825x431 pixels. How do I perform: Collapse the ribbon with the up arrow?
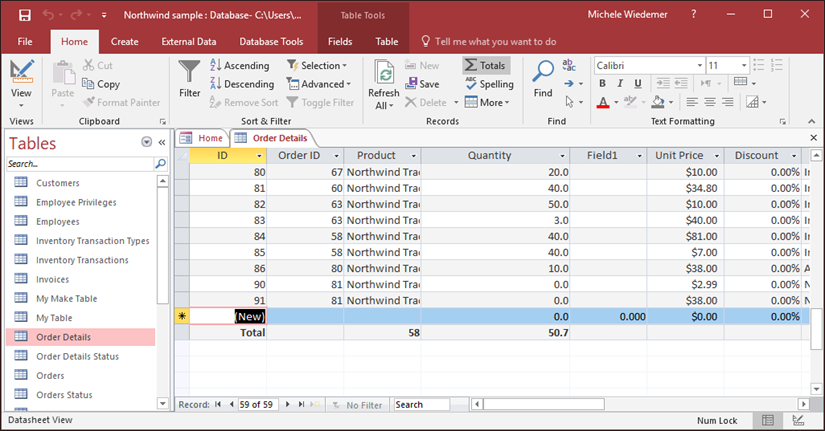pyautogui.click(x=811, y=121)
